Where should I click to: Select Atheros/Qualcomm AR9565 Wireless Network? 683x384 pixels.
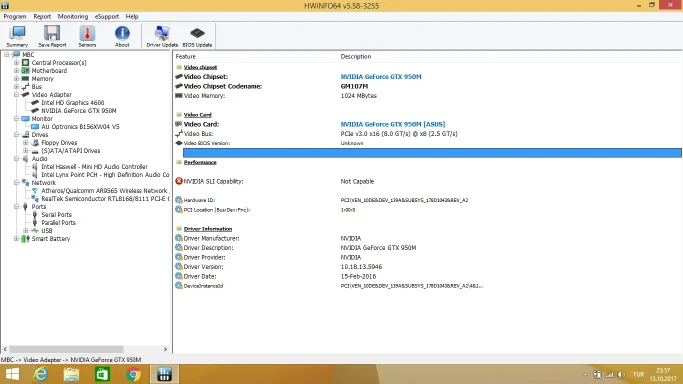click(x=104, y=191)
